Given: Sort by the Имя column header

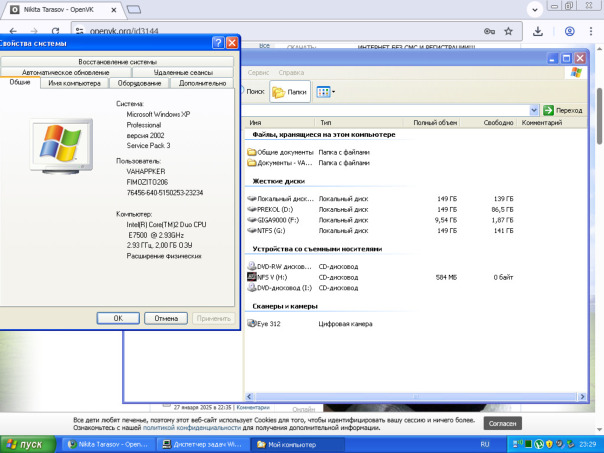Looking at the screenshot, I should coord(280,122).
